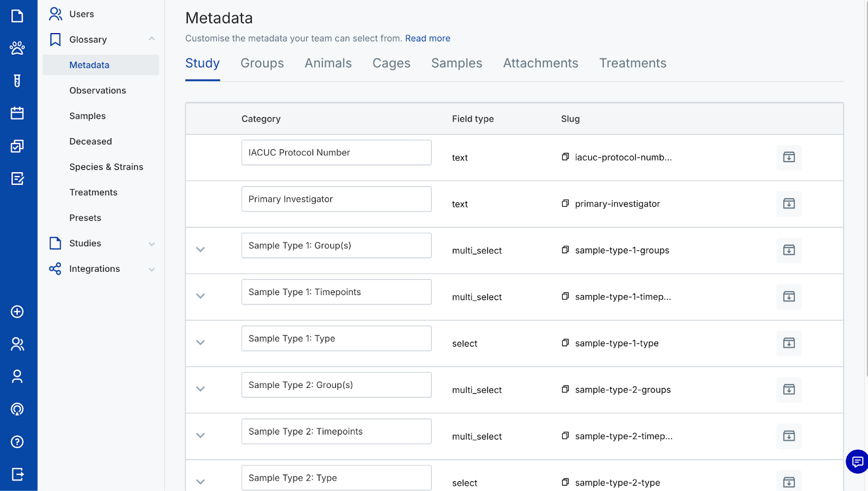This screenshot has width=868, height=491.
Task: Switch to the Animals tab
Action: (x=328, y=63)
